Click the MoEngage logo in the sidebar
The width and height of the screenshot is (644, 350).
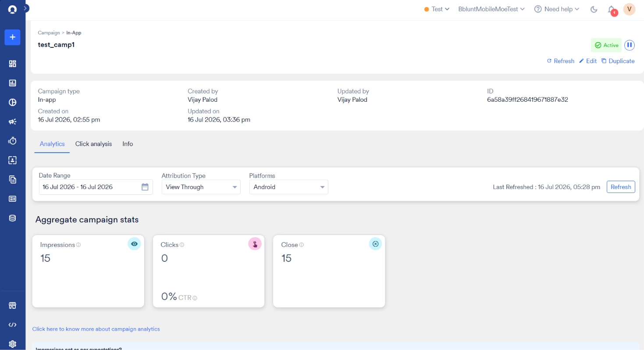click(x=12, y=9)
